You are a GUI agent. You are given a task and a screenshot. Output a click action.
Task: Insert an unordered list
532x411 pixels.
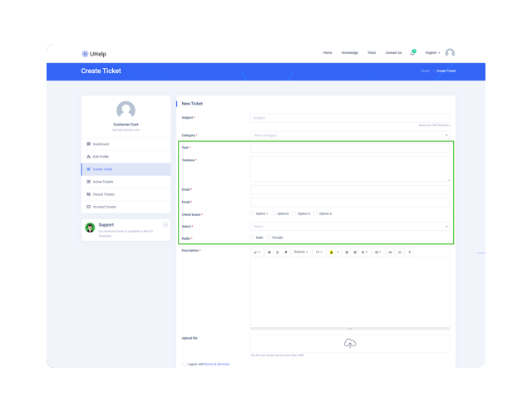coord(347,252)
